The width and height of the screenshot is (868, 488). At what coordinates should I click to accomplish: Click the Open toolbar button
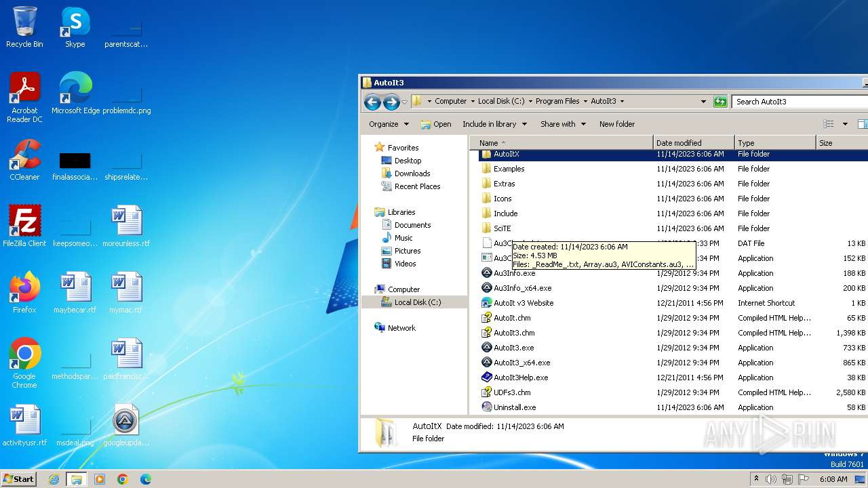point(436,124)
